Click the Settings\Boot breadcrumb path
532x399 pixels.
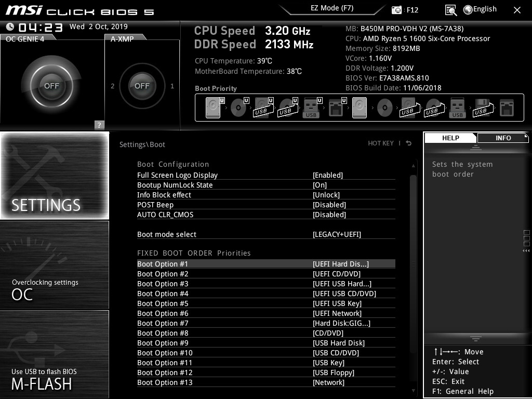click(142, 144)
